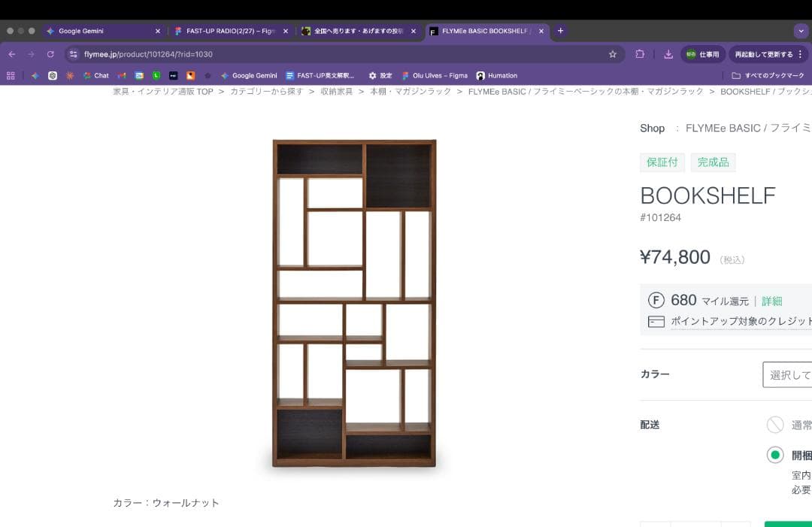Open Chrome's three-dot menu
Screen dimensions: 812x527
[x=800, y=54]
